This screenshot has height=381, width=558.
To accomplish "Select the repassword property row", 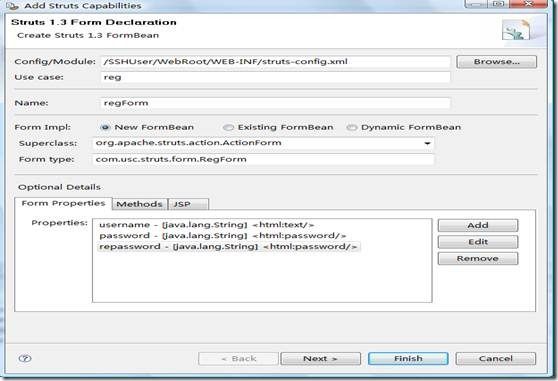I will coord(228,247).
